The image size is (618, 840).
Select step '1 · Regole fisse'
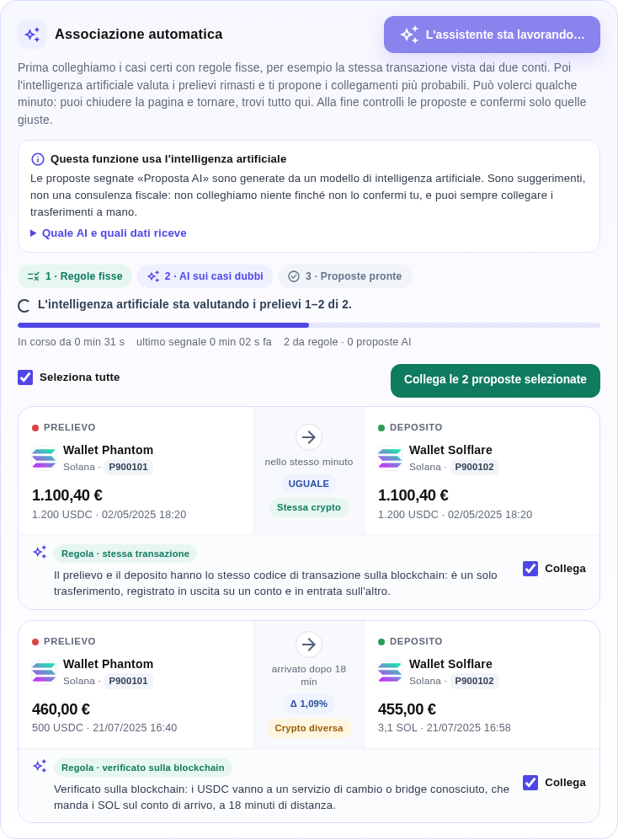pos(75,276)
